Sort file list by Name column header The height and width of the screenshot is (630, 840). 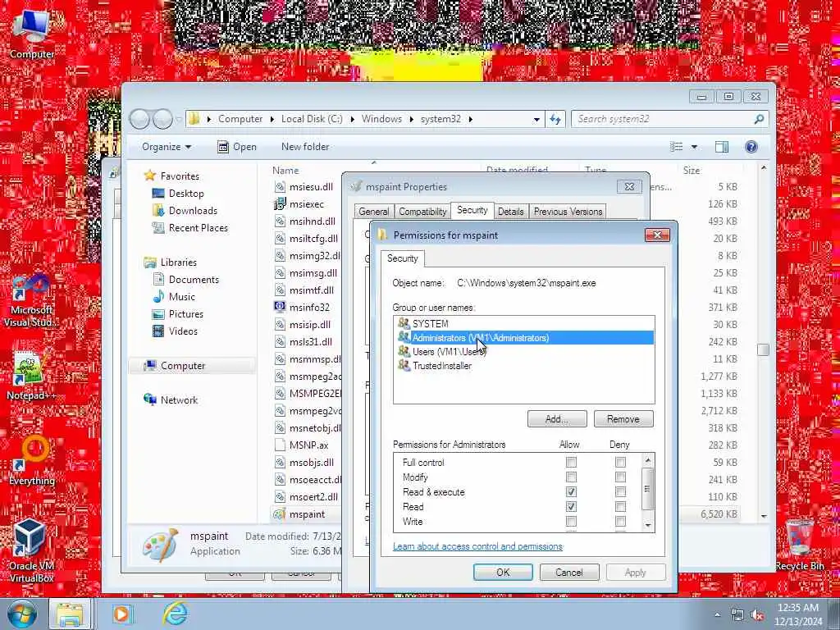pos(285,171)
